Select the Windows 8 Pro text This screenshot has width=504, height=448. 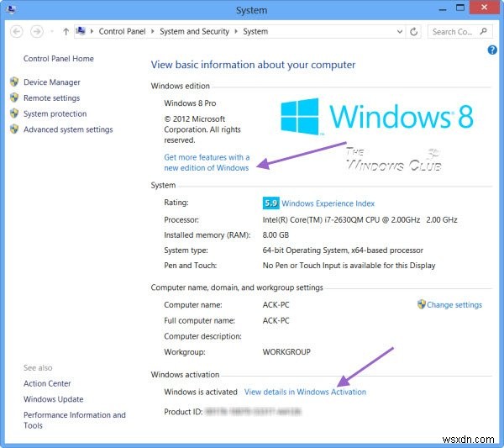pos(190,103)
